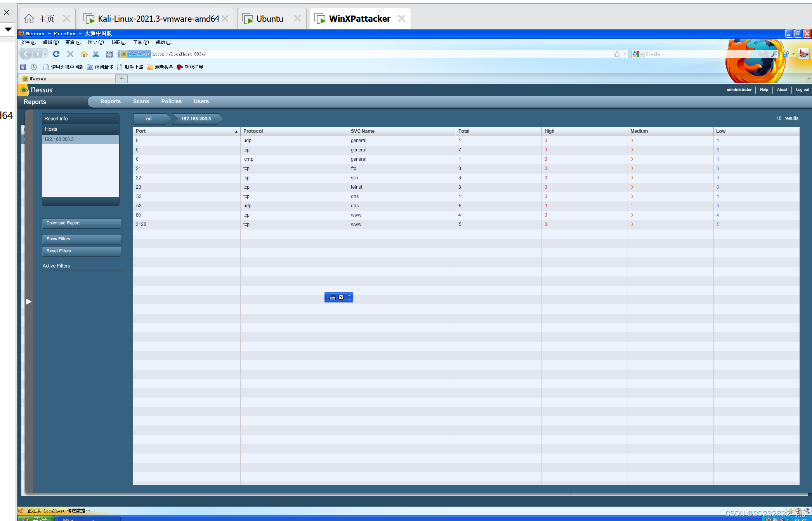Open the 最新头条 RSS feed bookmark
This screenshot has height=521, width=812.
pos(160,67)
